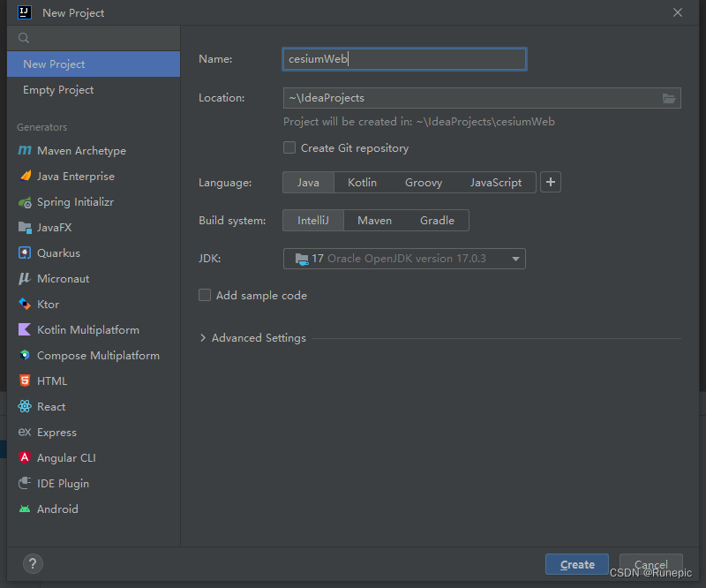Click the Quarkus generator icon
Image resolution: width=706 pixels, height=588 pixels.
25,253
